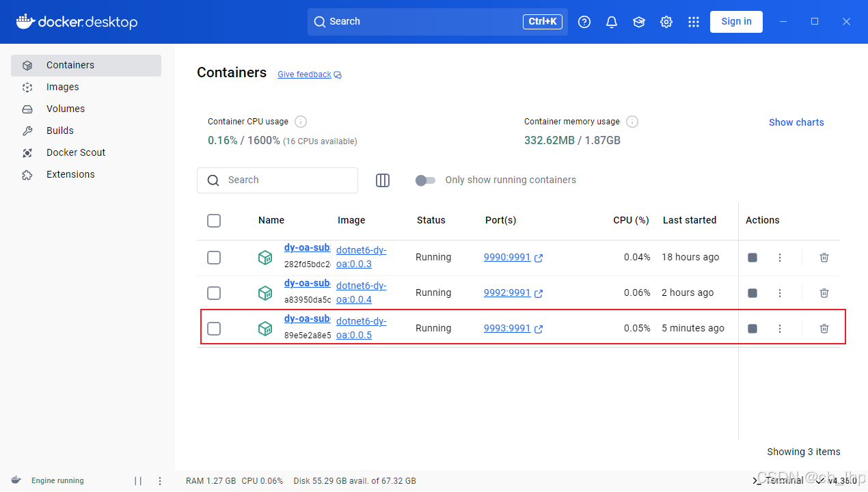Open more actions menu for oa:0.0.5 row

[x=780, y=329]
